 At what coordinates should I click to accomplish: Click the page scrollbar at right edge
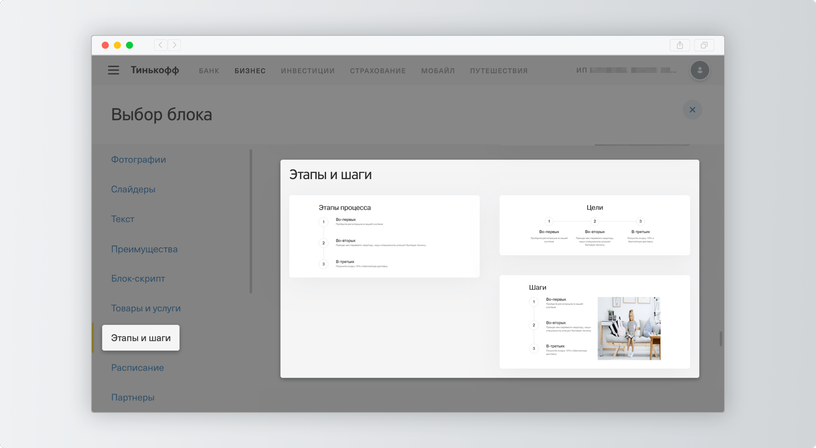(x=721, y=339)
